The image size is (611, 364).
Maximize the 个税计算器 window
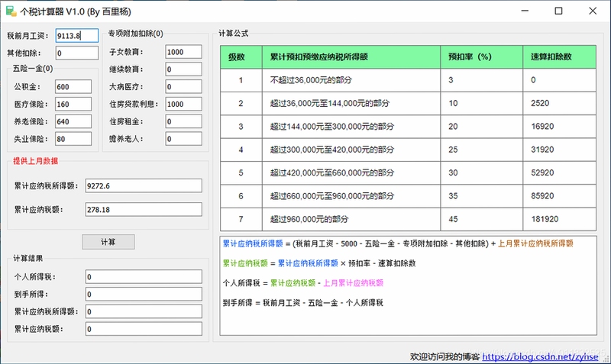[558, 11]
